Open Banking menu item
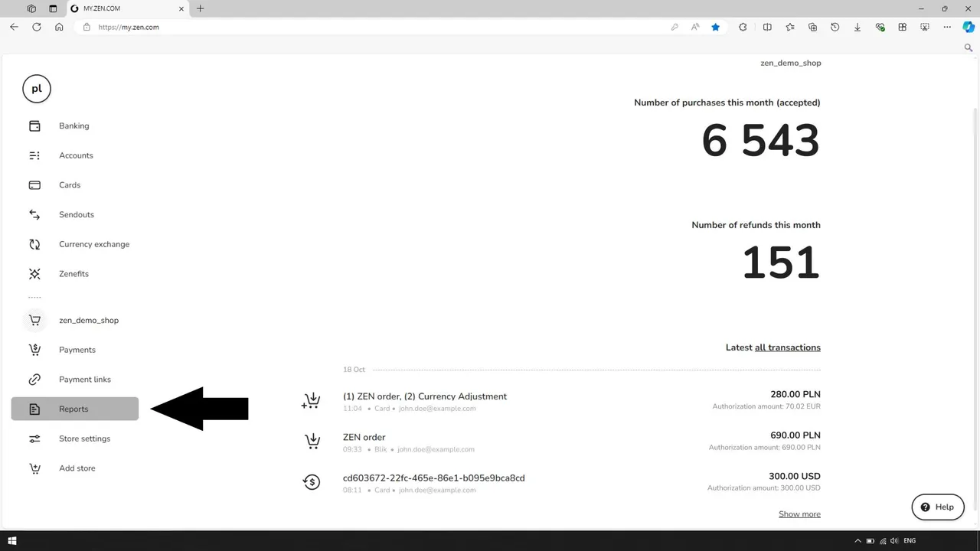Viewport: 980px width, 551px height. click(x=74, y=126)
